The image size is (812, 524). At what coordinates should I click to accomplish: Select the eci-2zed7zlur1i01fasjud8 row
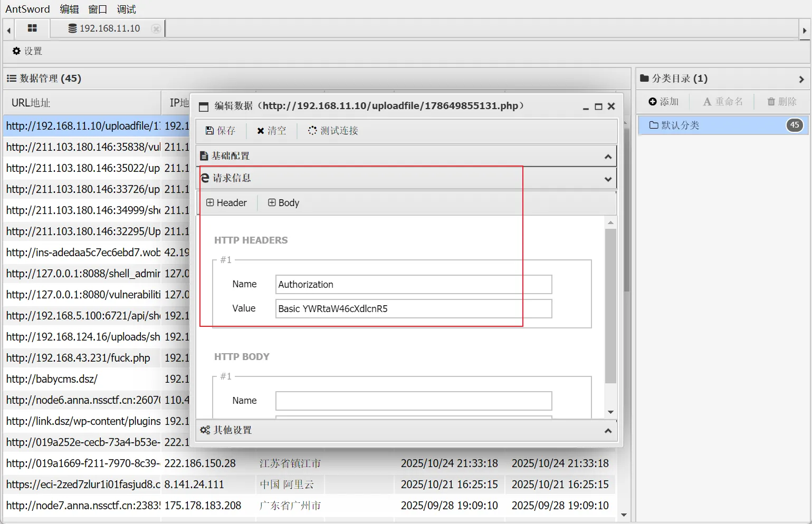pyautogui.click(x=310, y=484)
